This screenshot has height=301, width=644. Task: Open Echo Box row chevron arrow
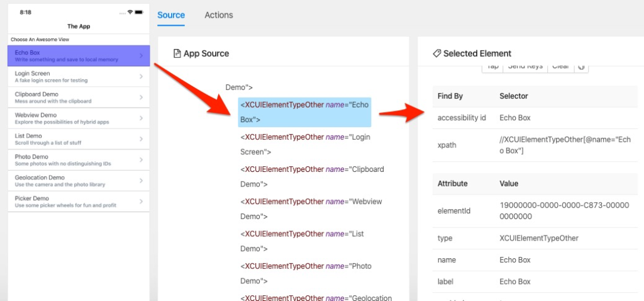[141, 56]
